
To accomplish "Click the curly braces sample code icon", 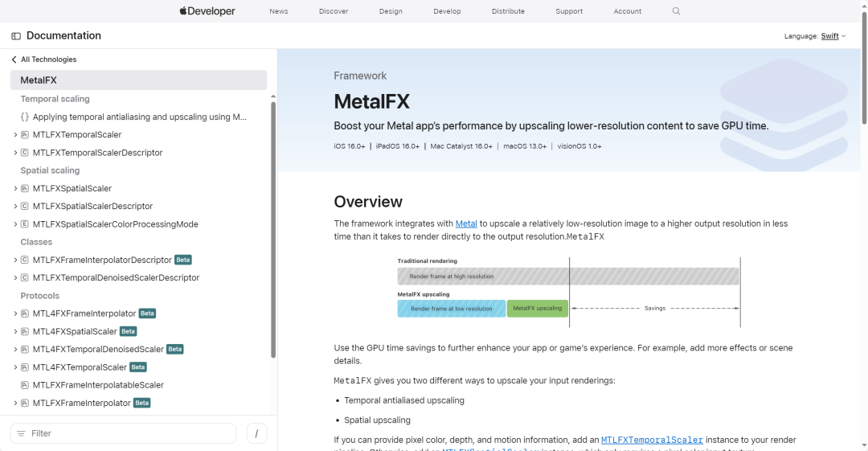I will point(24,117).
